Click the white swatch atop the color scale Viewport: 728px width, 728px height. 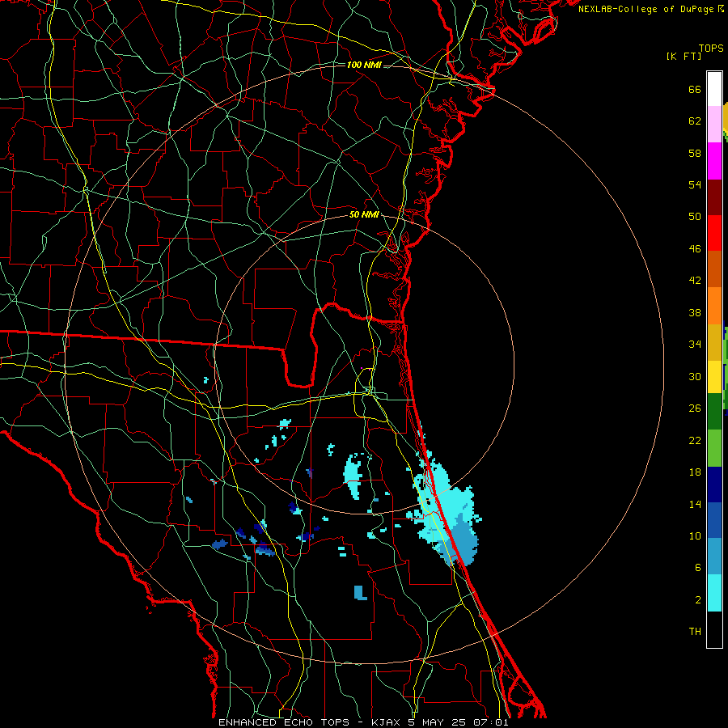tap(714, 89)
